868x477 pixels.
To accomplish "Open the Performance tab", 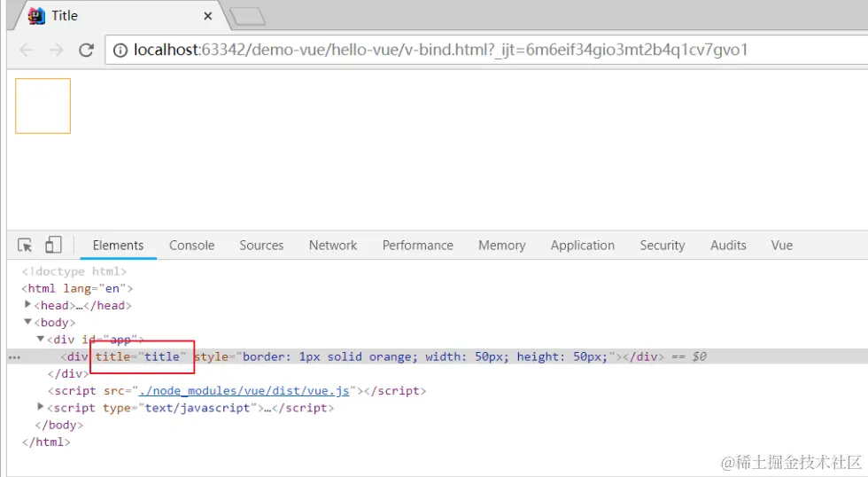I will [x=417, y=246].
